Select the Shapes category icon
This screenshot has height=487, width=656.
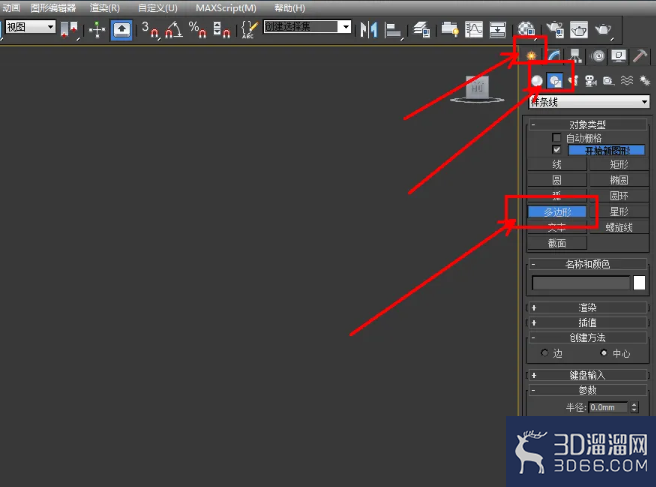[x=555, y=81]
